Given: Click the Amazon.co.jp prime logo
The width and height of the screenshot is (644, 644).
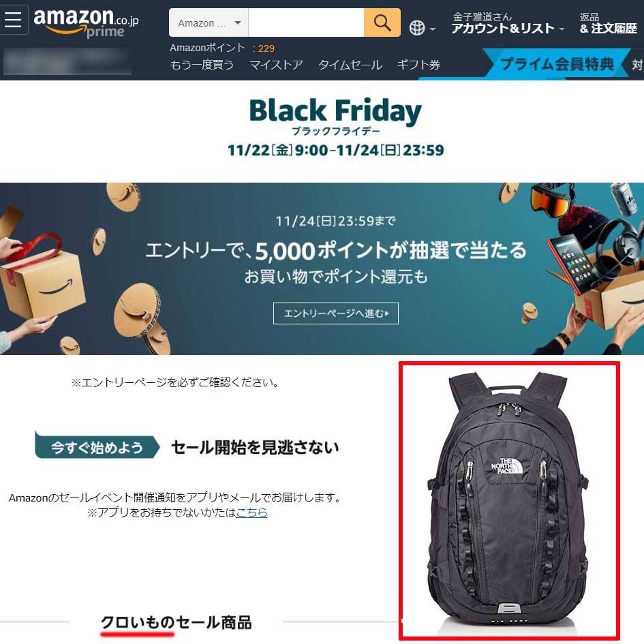Looking at the screenshot, I should pyautogui.click(x=86, y=22).
